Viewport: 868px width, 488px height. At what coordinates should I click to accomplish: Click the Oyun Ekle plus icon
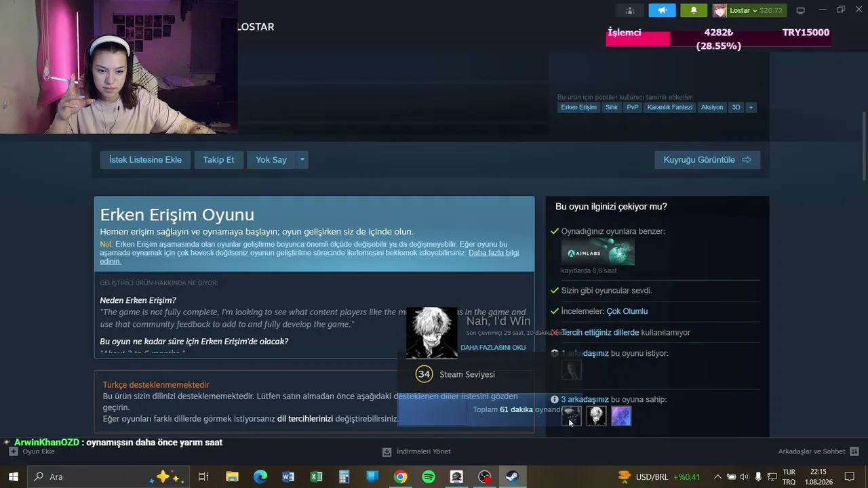click(x=13, y=451)
